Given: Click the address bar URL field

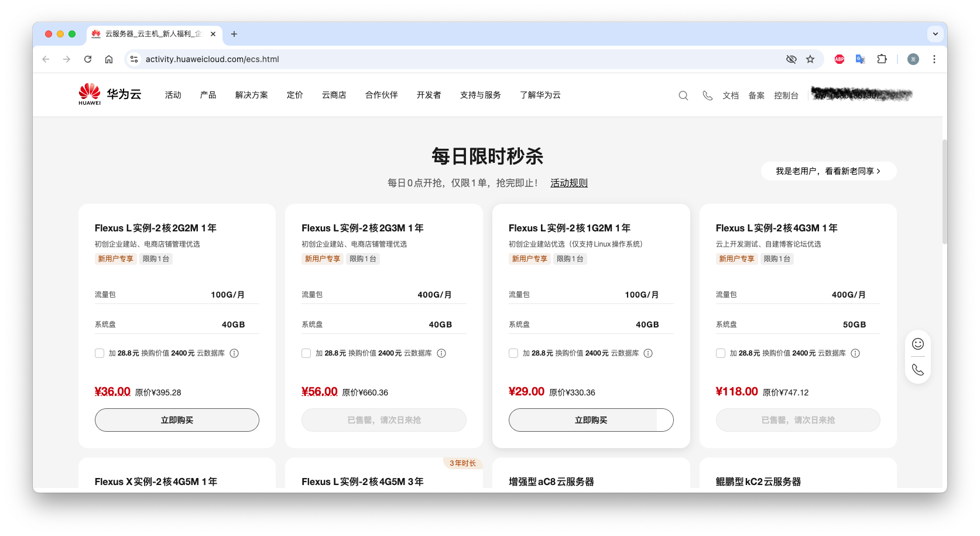Looking at the screenshot, I should [x=410, y=59].
